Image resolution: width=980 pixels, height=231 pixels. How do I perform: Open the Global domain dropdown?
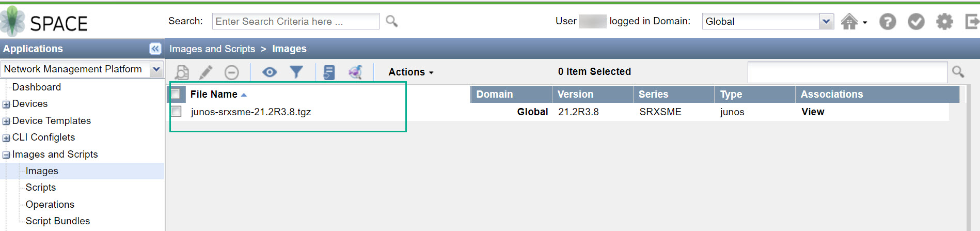tap(826, 22)
